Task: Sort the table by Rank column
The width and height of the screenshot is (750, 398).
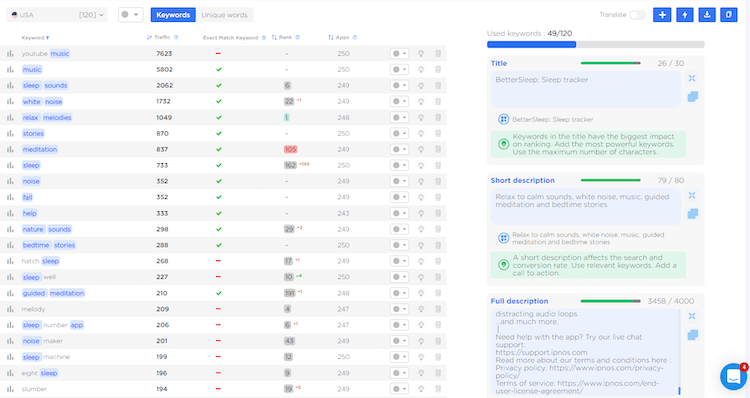Action: [x=285, y=37]
